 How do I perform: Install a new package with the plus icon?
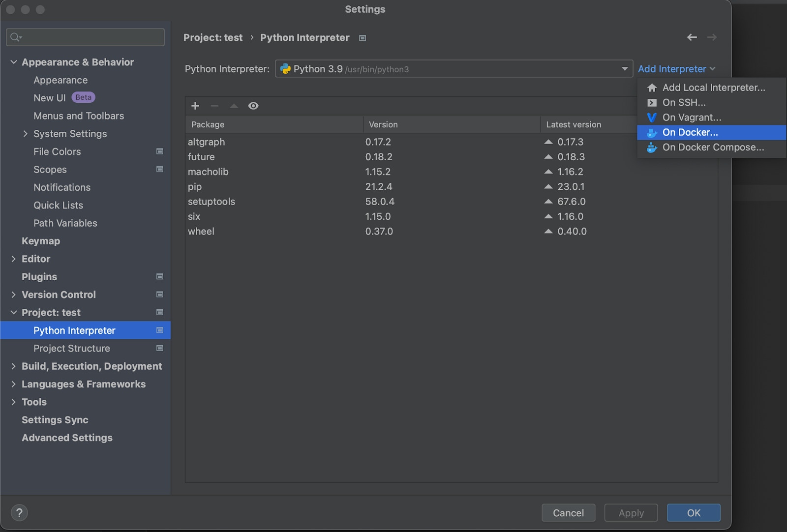click(x=195, y=106)
